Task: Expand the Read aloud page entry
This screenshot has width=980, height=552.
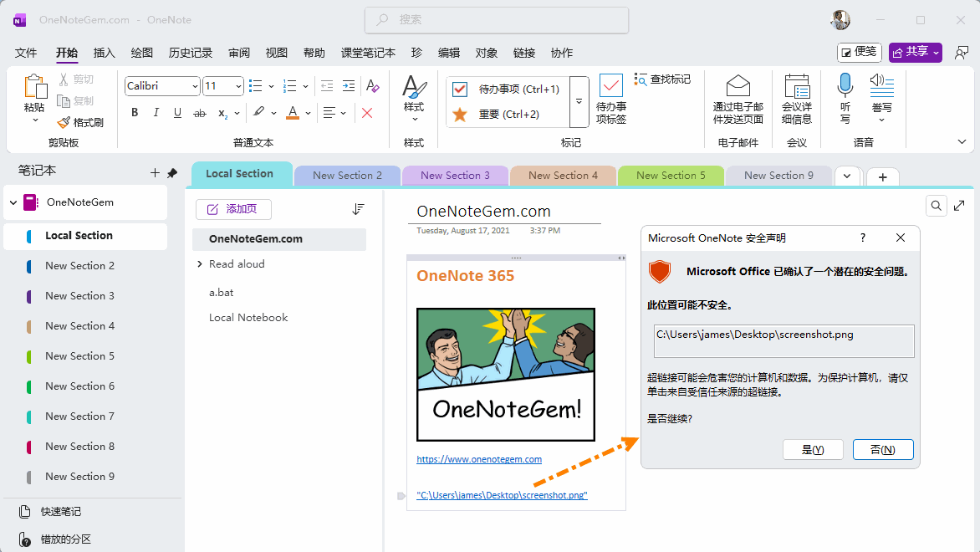Action: point(201,263)
